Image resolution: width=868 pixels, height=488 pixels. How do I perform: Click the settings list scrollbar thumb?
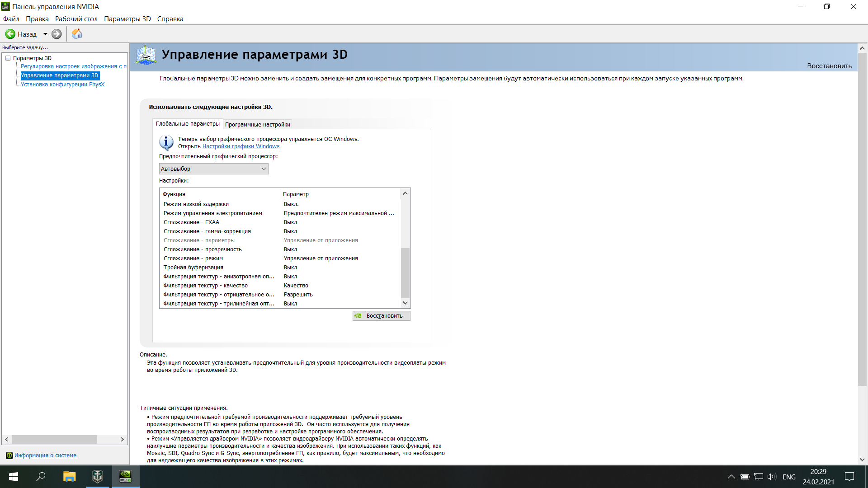(x=405, y=273)
